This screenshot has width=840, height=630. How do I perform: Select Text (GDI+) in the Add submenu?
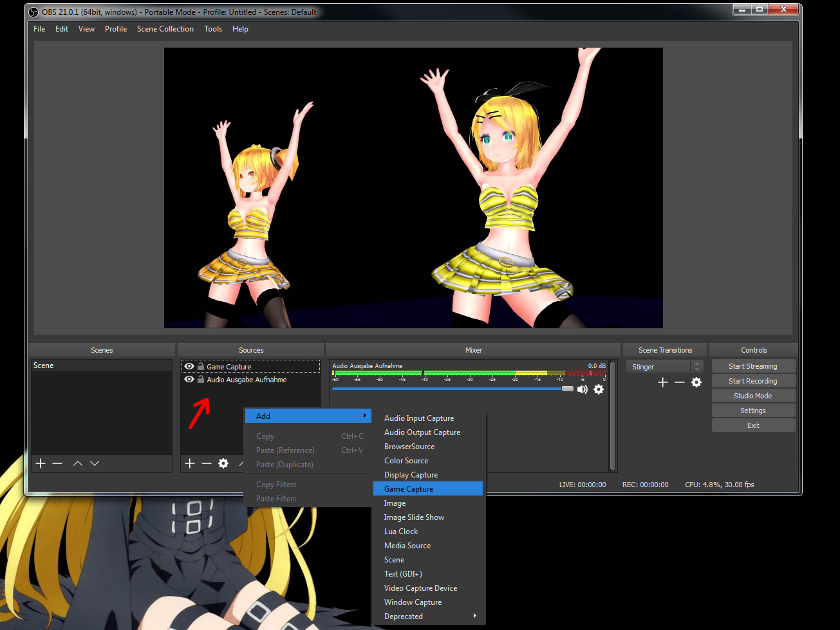(429, 574)
